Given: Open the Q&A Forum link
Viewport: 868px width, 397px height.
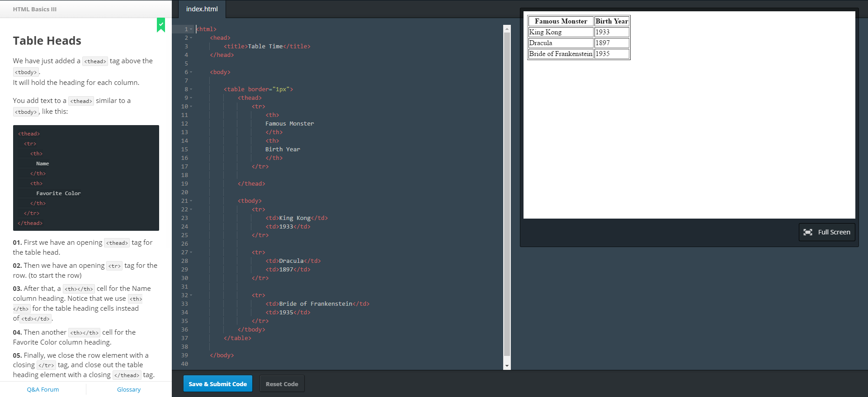Looking at the screenshot, I should click(43, 389).
